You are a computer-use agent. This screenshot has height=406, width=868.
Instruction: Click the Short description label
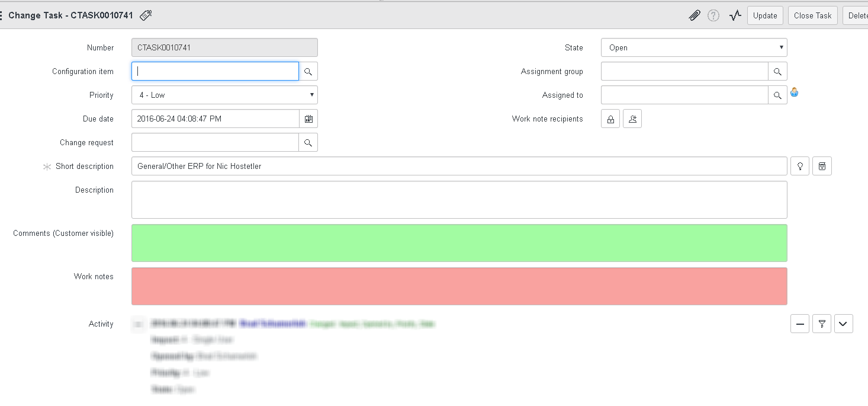click(x=85, y=166)
